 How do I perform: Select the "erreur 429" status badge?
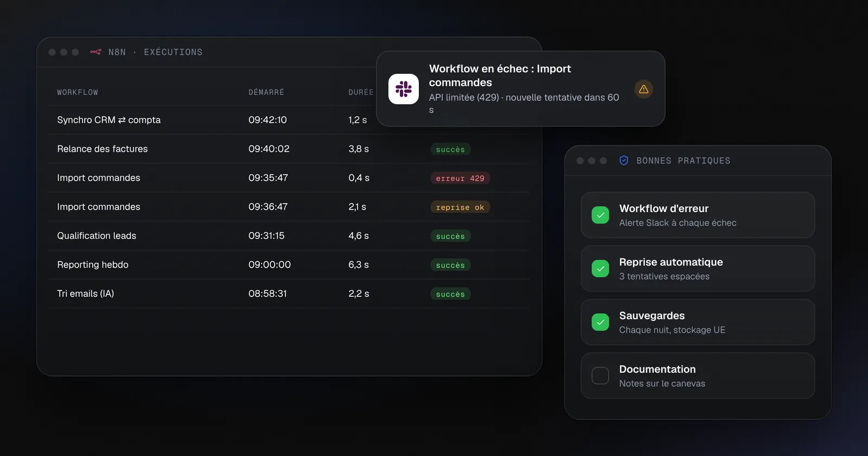[x=460, y=178]
